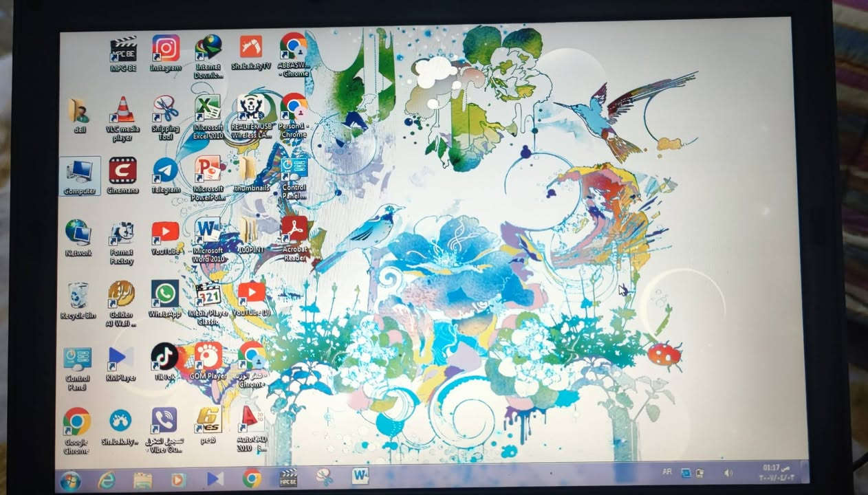Screen dimensions: 868x495
Task: Open Word from the taskbar
Action: click(360, 476)
